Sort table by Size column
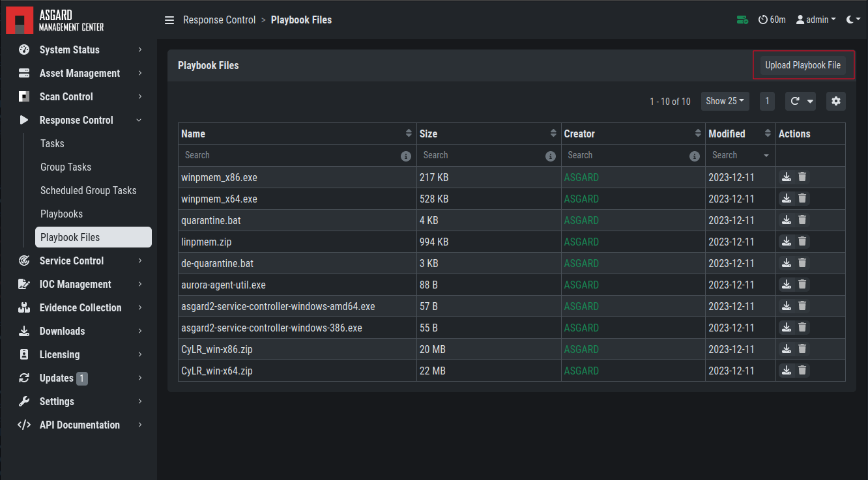868x480 pixels. (x=553, y=134)
